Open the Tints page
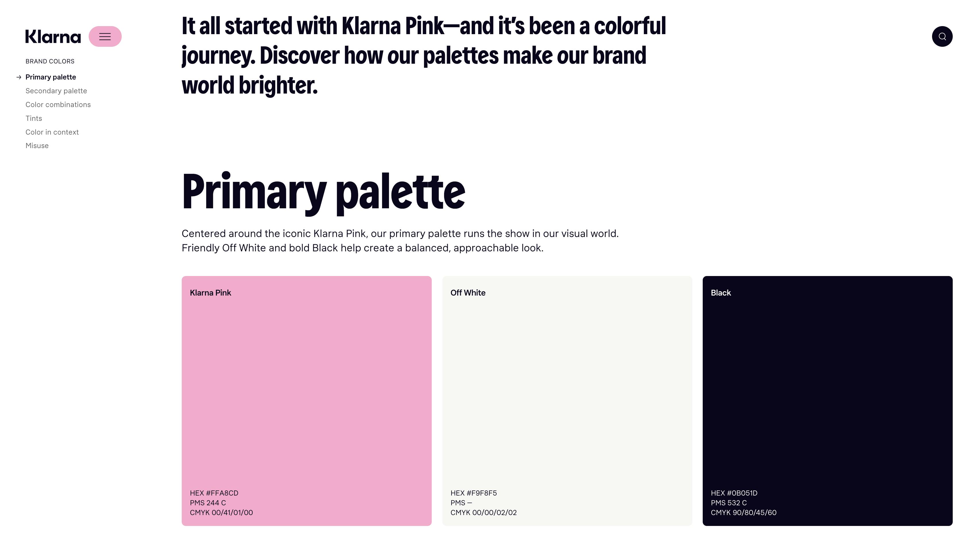The width and height of the screenshot is (980, 540). click(34, 118)
